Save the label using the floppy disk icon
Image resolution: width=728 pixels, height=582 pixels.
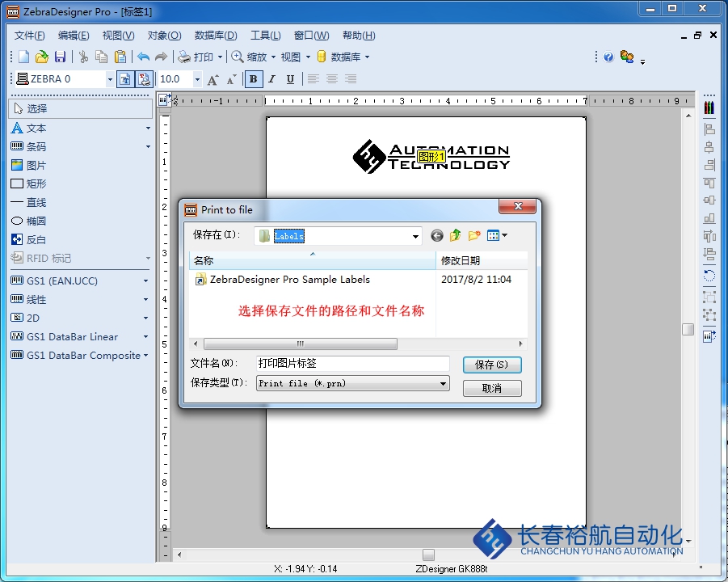tap(60, 57)
